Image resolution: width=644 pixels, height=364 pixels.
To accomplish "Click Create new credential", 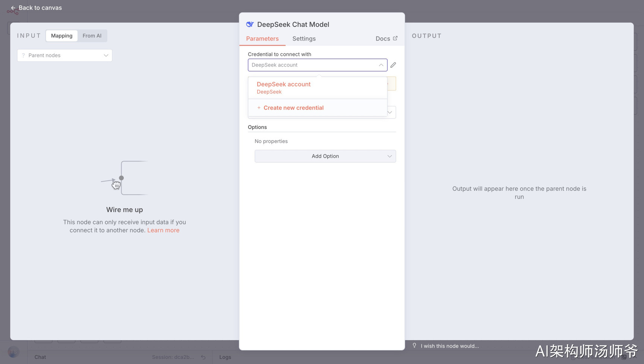I will coord(293,108).
